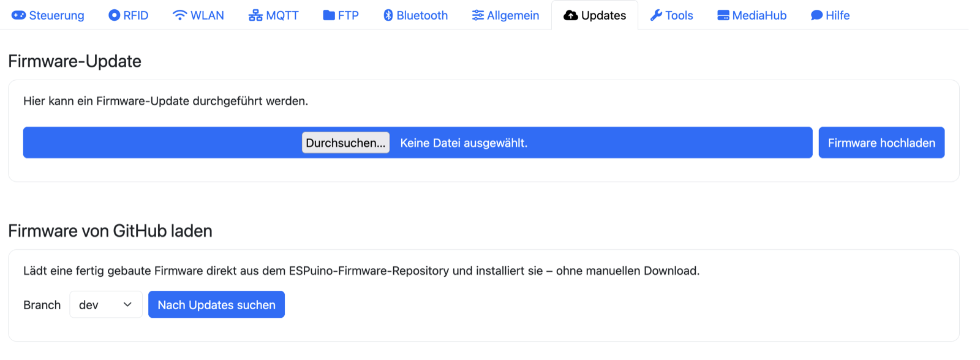Click the FTP folder icon

(x=329, y=15)
